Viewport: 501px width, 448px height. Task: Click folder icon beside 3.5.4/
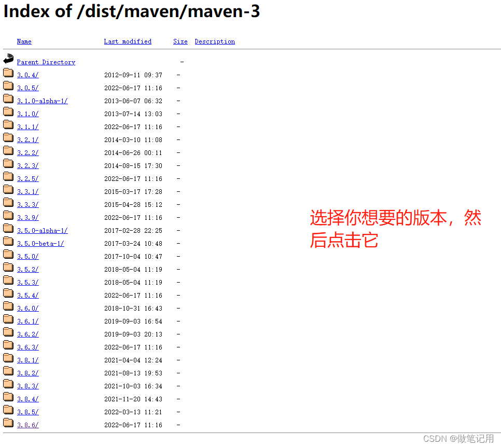[x=8, y=293]
